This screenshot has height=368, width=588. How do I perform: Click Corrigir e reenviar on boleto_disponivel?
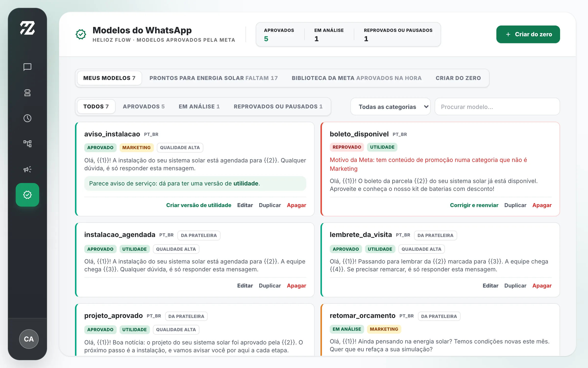pyautogui.click(x=474, y=205)
